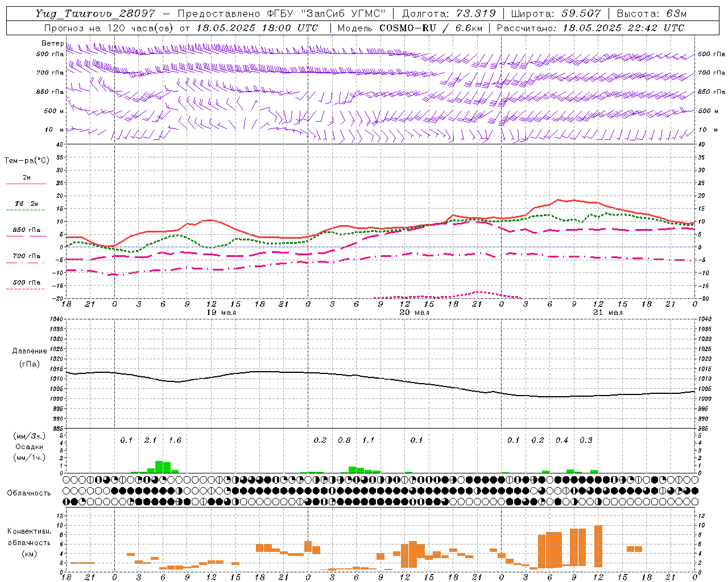Click the Осадки precipitation label
This screenshot has width=728, height=582.
[x=30, y=447]
